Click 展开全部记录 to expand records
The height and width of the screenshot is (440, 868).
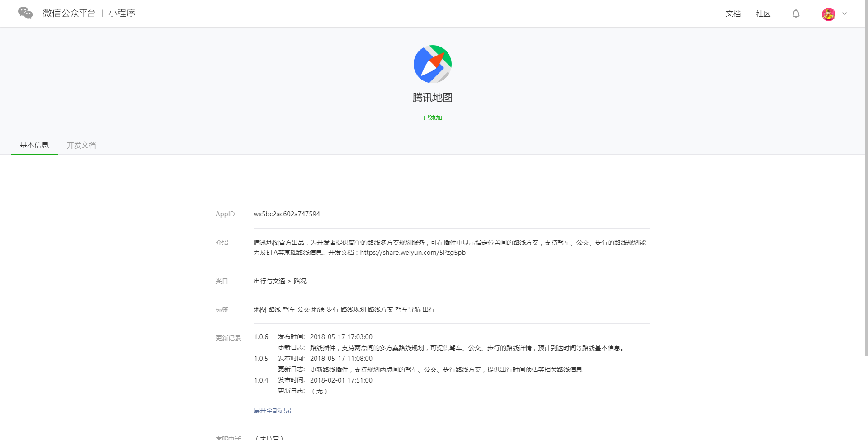pos(273,411)
